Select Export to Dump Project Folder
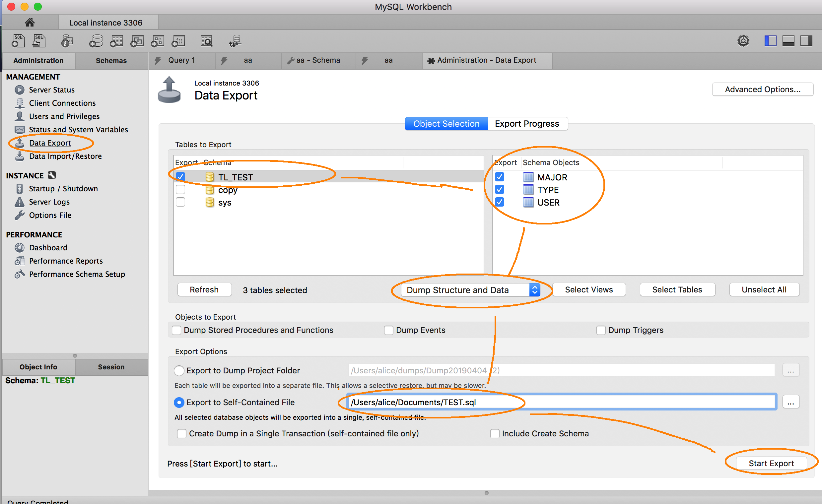The image size is (822, 504). click(x=179, y=370)
